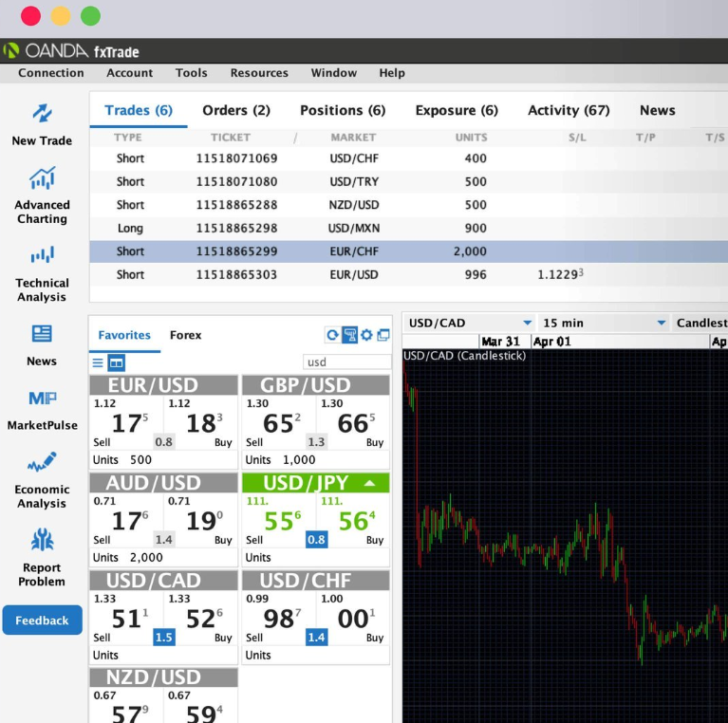This screenshot has height=723, width=728.
Task: Switch to the Positions (6) tab
Action: click(x=343, y=110)
